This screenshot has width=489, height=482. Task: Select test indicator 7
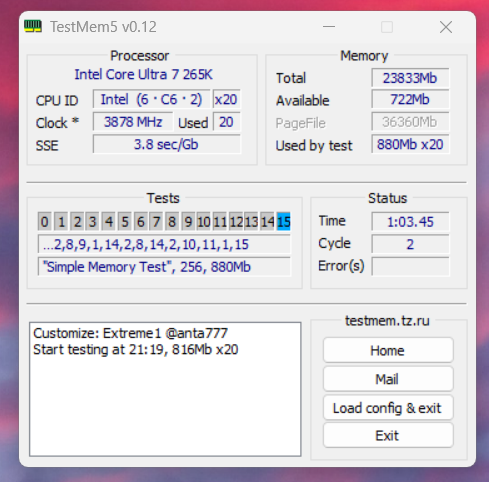click(x=156, y=222)
